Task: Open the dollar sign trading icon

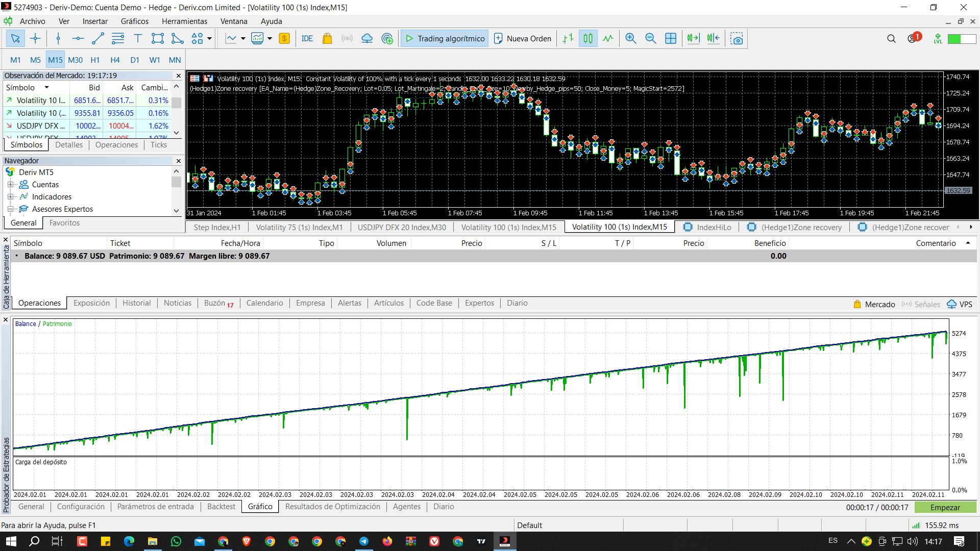Action: click(x=284, y=39)
